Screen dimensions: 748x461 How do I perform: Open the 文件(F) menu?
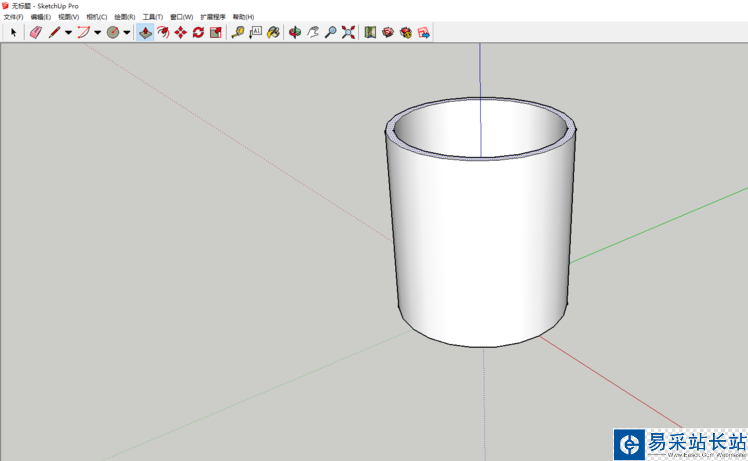pos(13,17)
